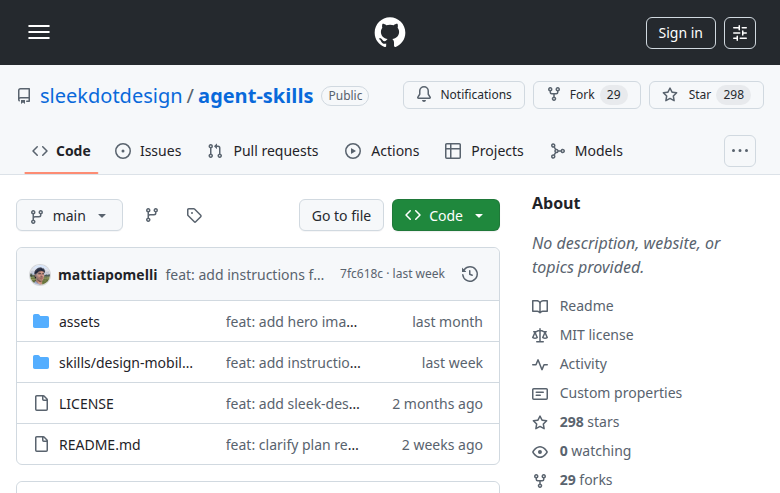This screenshot has width=780, height=493.
Task: Open the agent-skills repository link
Action: click(256, 96)
